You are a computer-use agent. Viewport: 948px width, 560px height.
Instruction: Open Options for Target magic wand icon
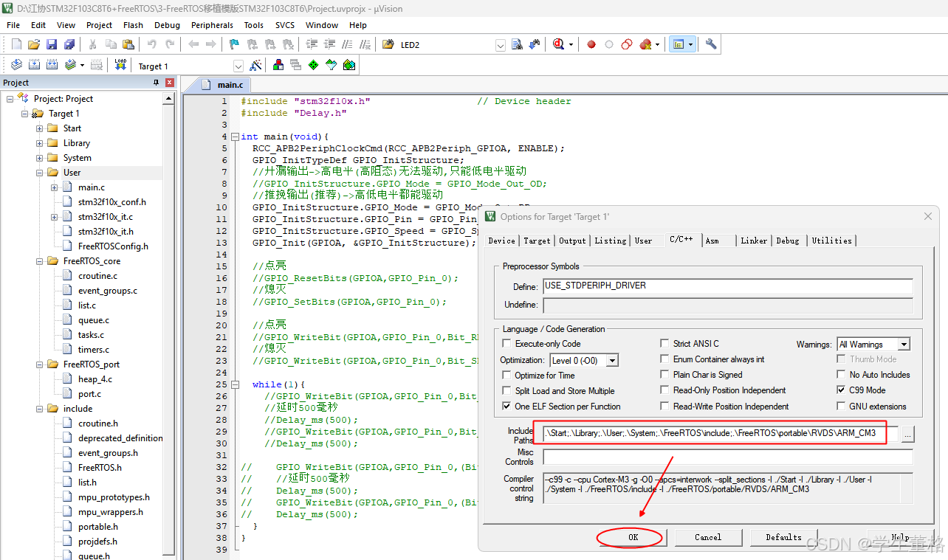[x=256, y=65]
